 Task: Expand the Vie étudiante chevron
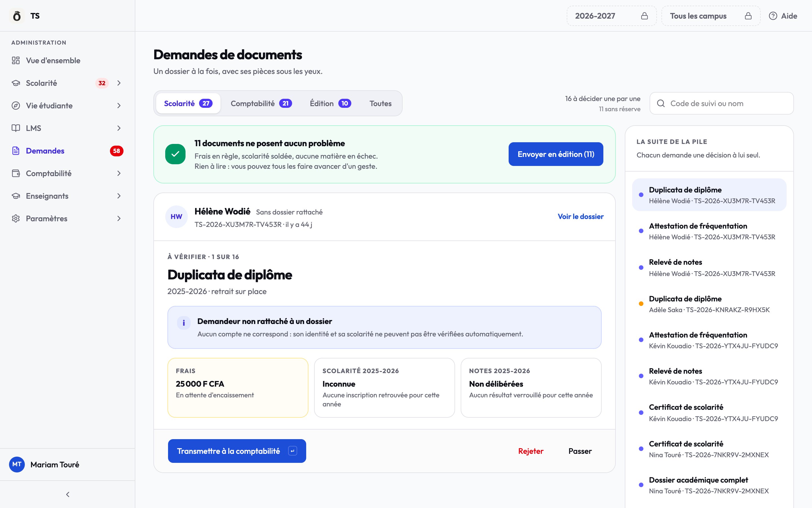click(x=119, y=106)
